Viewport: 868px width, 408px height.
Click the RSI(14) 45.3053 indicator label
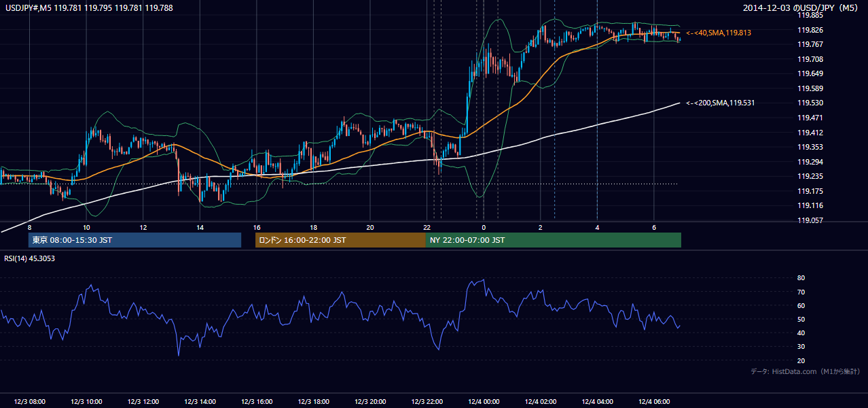[x=30, y=258]
